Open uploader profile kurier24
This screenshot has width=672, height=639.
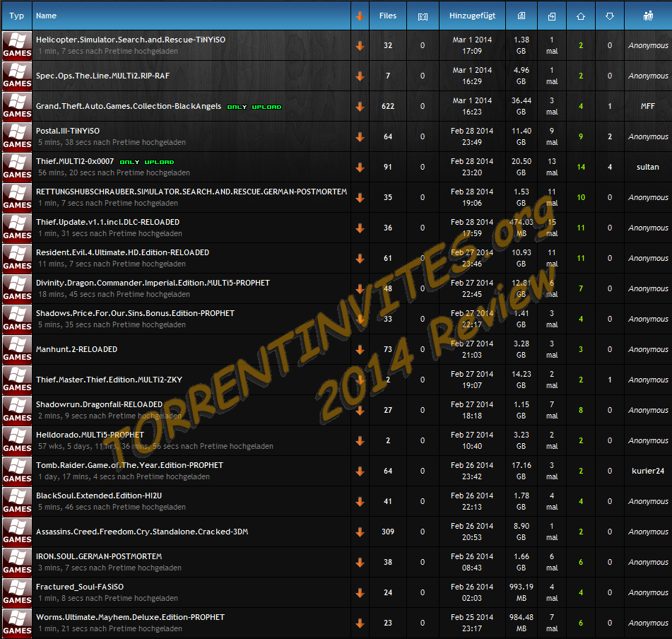coord(647,471)
